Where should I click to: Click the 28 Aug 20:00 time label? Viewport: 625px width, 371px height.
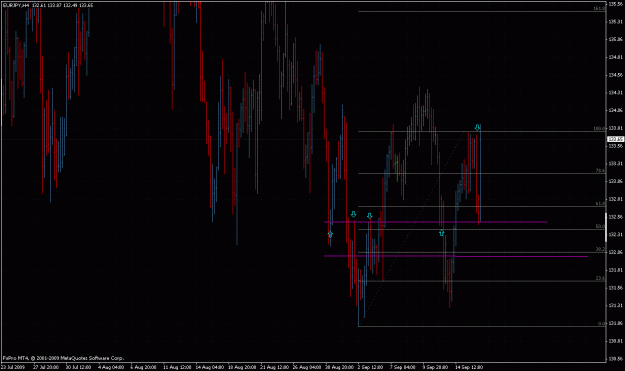[340, 367]
